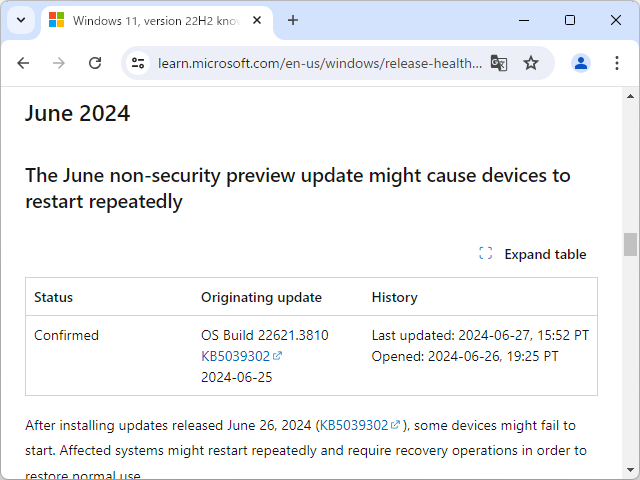Click the vertical scrollbar thumb
640x480 pixels.
(630, 244)
